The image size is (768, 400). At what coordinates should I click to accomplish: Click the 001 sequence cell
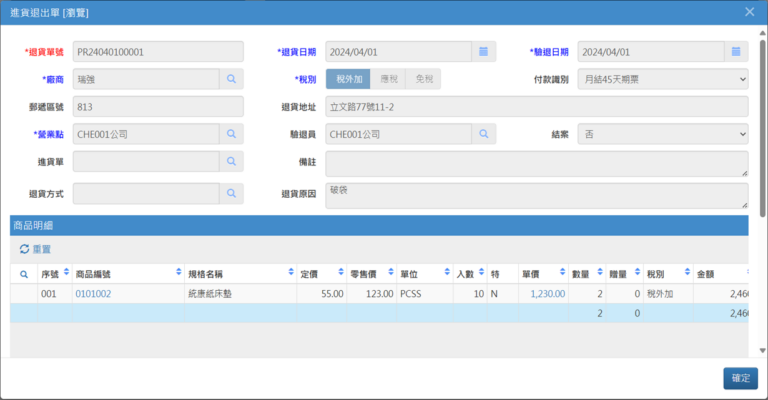pos(54,294)
